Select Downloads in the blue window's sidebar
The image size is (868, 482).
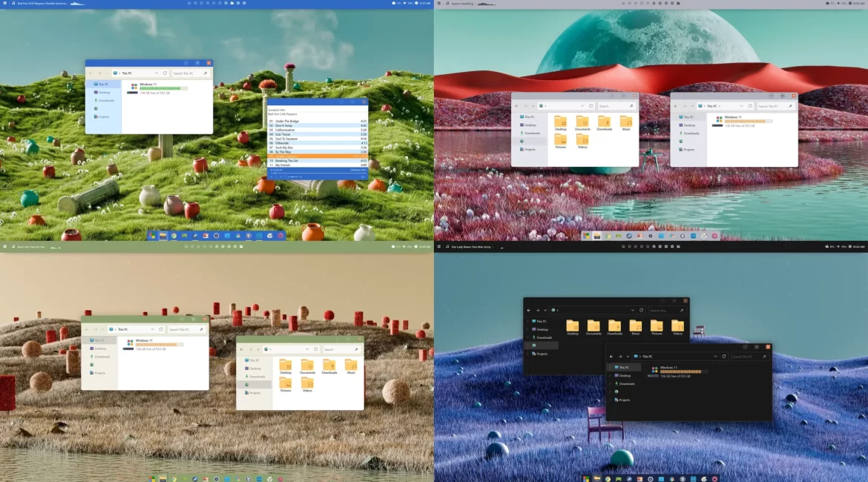(x=106, y=100)
